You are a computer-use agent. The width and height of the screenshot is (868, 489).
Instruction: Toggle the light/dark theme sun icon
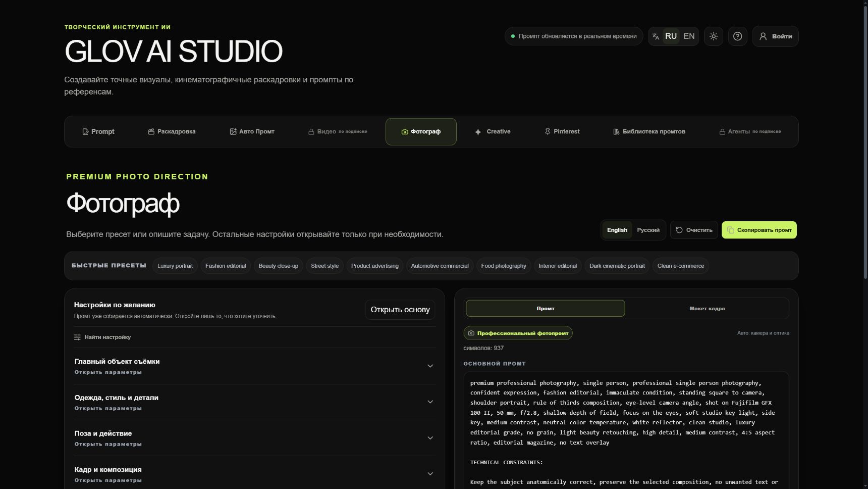point(713,36)
